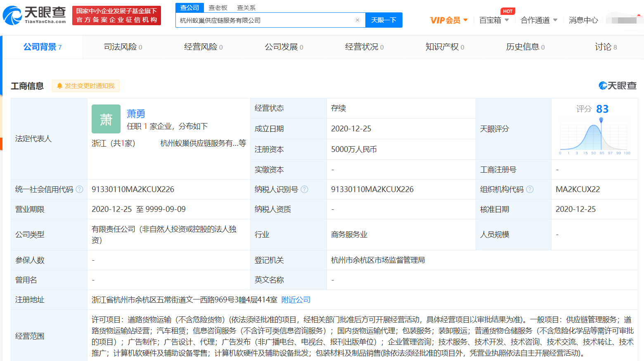Open the 经营状况 tab
This screenshot has height=361, width=644.
tap(365, 47)
